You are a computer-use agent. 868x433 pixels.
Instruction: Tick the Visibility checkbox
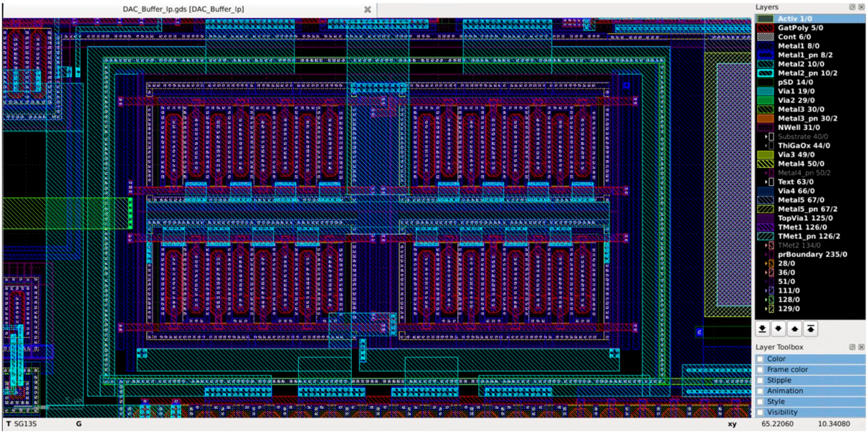(x=760, y=412)
